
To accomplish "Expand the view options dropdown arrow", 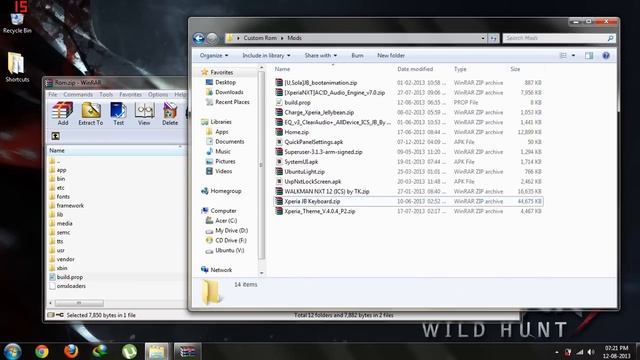I will [x=573, y=56].
